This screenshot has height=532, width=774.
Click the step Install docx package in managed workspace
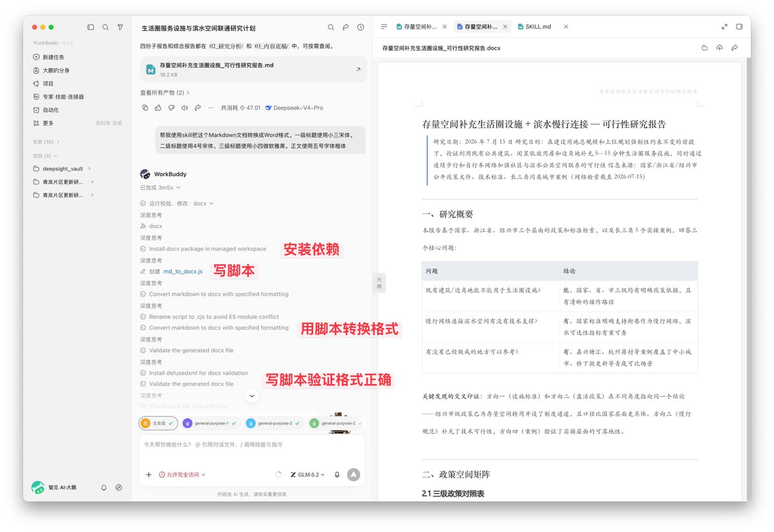(x=203, y=249)
